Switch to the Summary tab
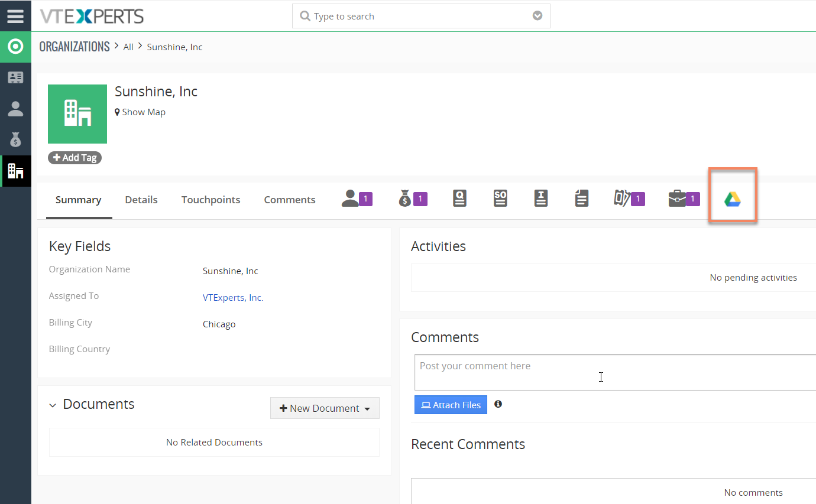The height and width of the screenshot is (504, 816). tap(79, 200)
